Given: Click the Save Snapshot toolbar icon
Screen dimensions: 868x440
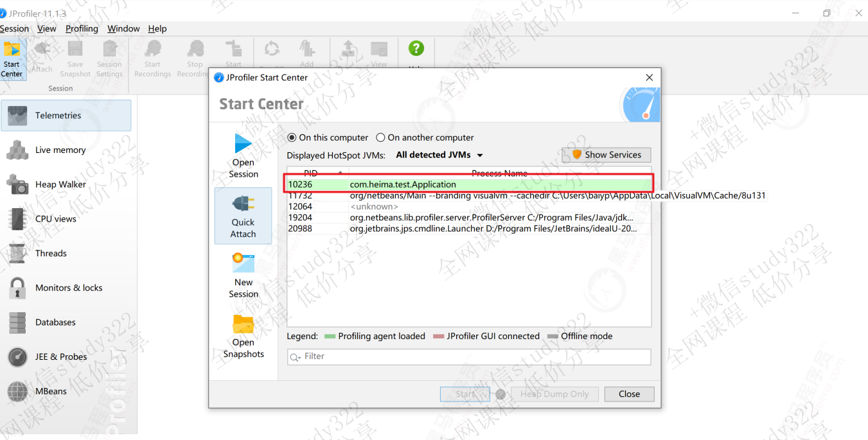Looking at the screenshot, I should [75, 59].
